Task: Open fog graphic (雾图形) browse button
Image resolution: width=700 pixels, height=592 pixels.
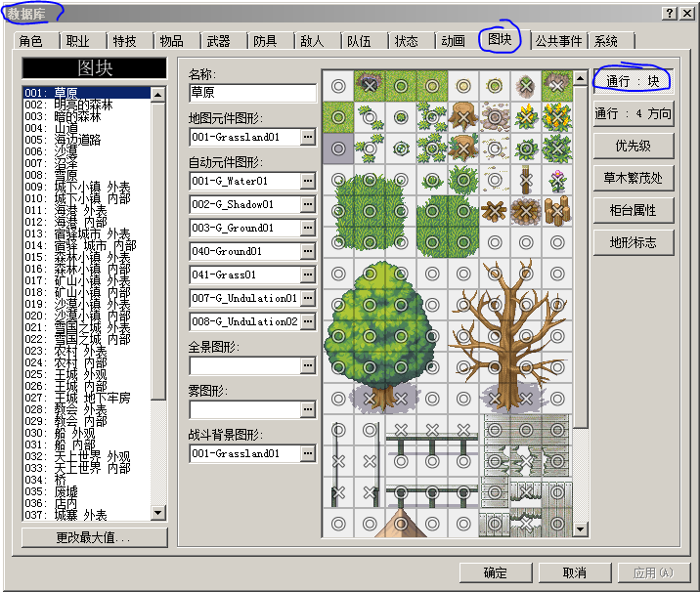Action: pos(308,409)
